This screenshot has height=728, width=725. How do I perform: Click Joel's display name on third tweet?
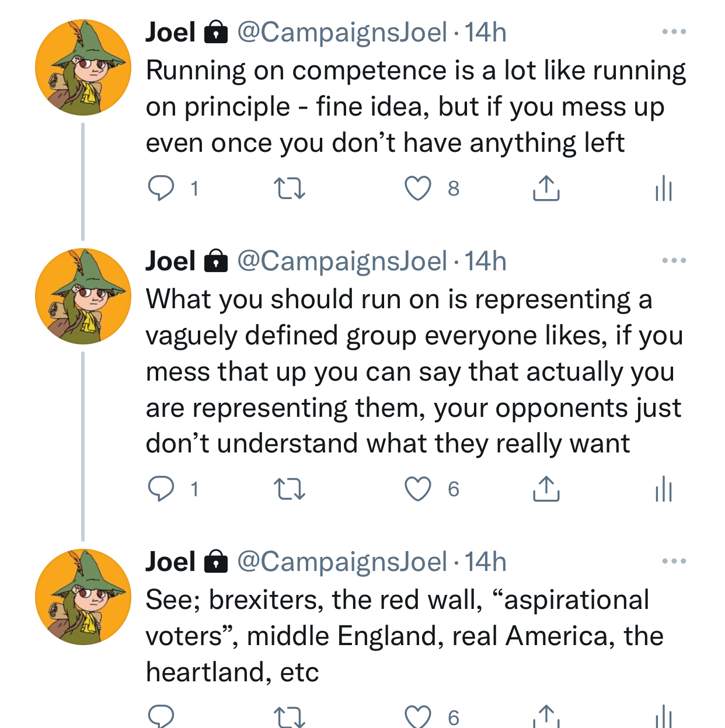(x=170, y=562)
